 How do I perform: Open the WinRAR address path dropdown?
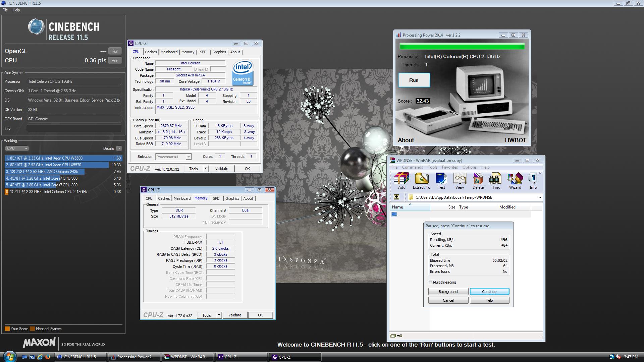(x=540, y=197)
